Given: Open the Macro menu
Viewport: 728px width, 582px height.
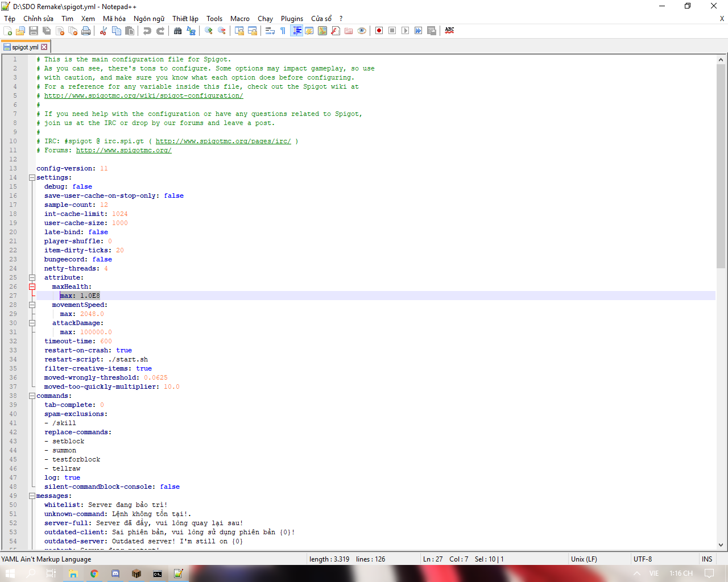Looking at the screenshot, I should [239, 19].
